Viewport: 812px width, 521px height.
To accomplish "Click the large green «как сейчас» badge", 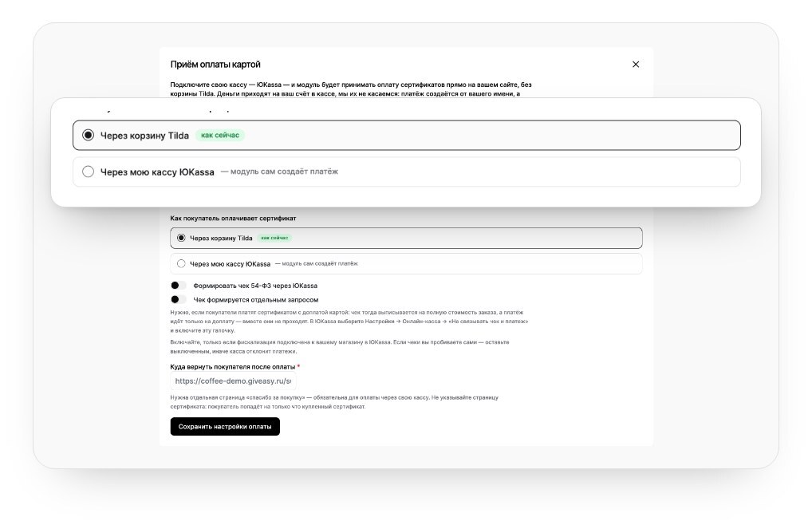I will (220, 135).
